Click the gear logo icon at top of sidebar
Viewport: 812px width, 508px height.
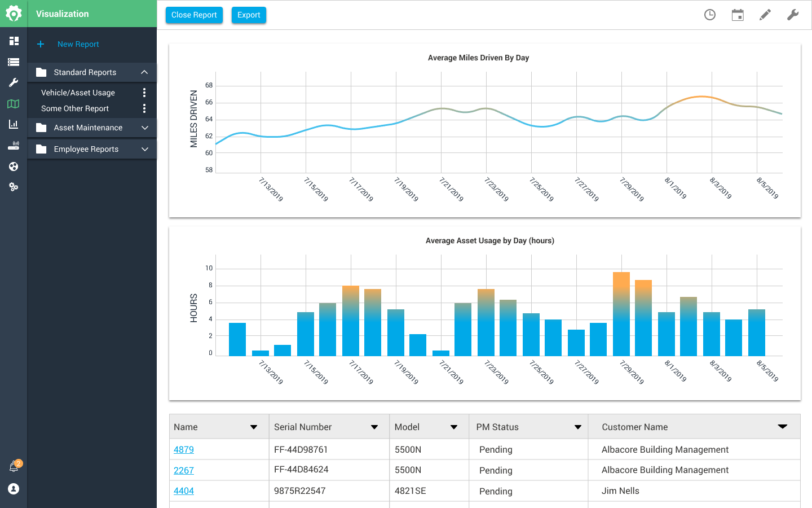(14, 14)
